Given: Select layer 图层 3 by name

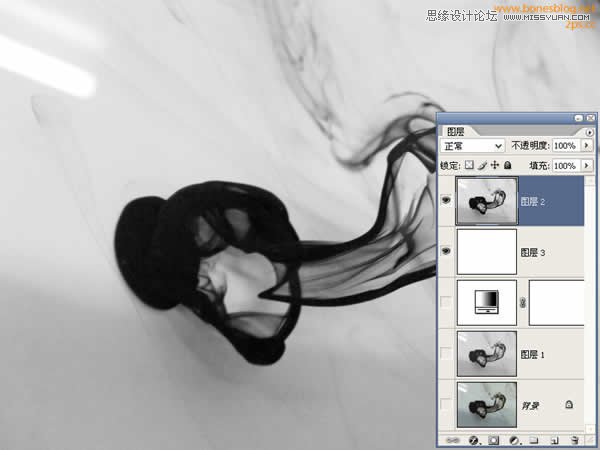Looking at the screenshot, I should tap(533, 253).
